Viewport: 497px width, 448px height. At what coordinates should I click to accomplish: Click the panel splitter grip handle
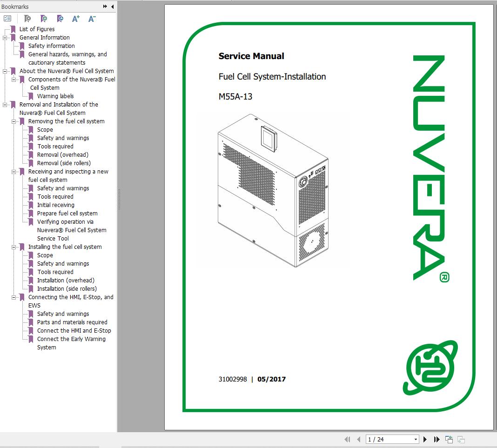pos(119,200)
